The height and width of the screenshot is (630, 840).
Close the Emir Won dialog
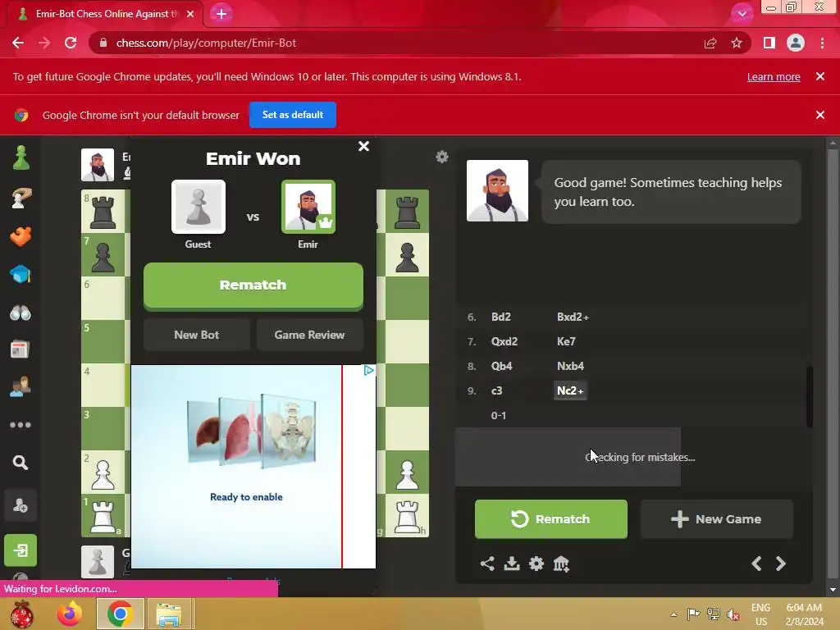pos(363,146)
